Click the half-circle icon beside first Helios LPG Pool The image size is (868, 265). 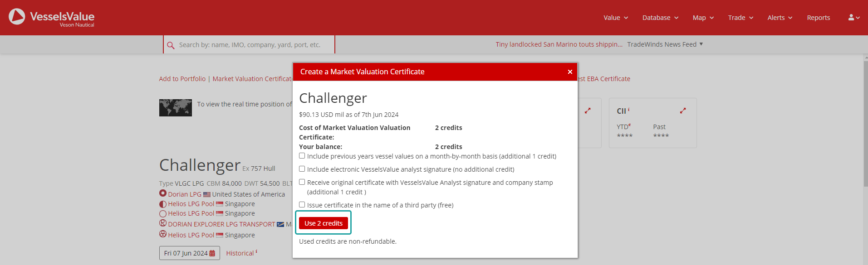[163, 204]
